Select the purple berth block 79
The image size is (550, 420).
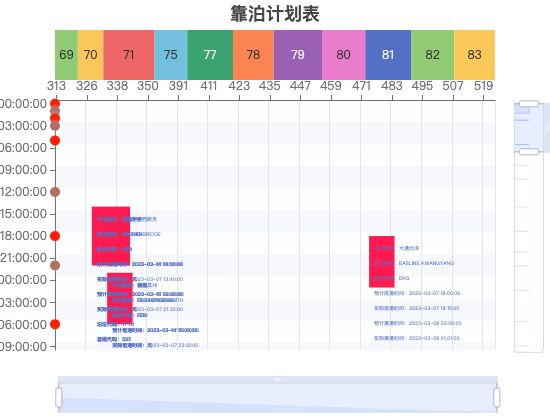click(x=298, y=55)
